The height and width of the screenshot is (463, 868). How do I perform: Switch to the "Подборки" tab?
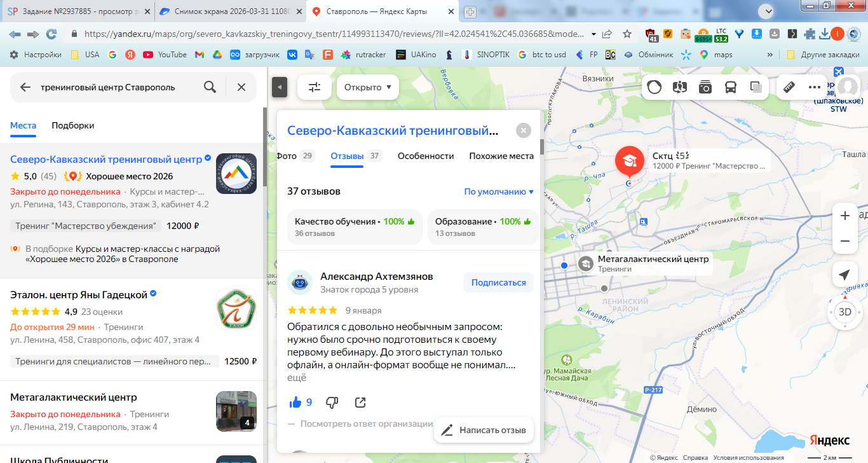[x=73, y=125]
